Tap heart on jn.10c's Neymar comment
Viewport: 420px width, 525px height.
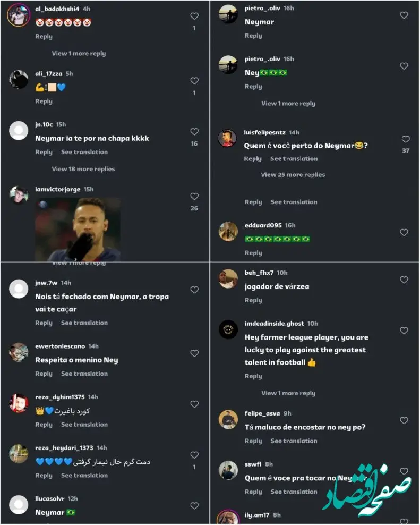(194, 132)
